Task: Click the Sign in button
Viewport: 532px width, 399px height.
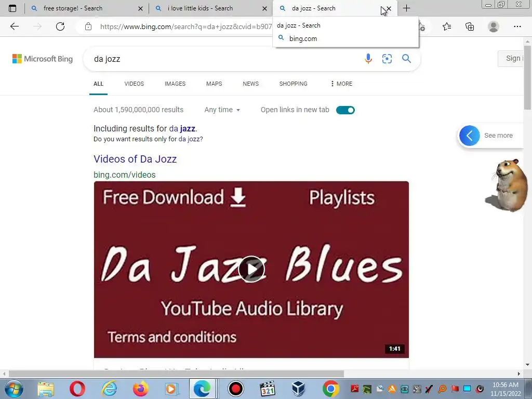Action: (511, 58)
